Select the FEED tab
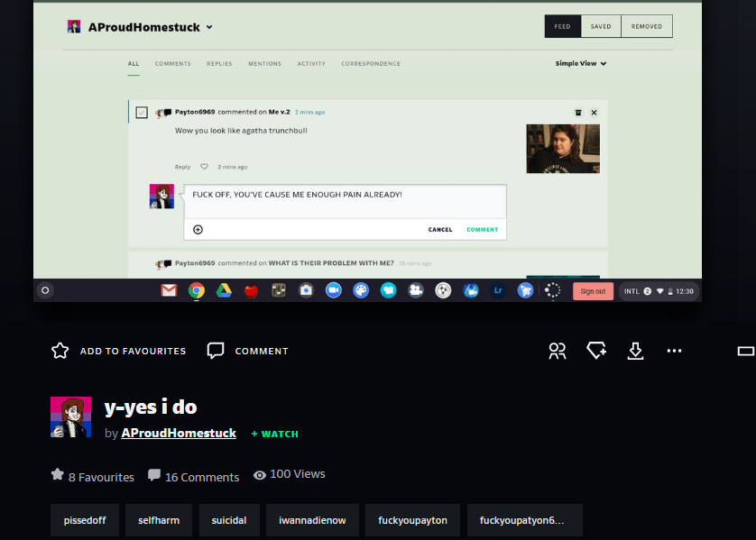This screenshot has width=756, height=540. pos(563,26)
